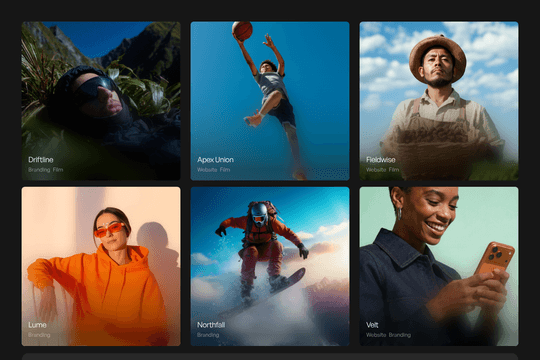Click the "Website" tag under Apex Union
Viewport: 540px width, 360px height.
[x=207, y=169]
